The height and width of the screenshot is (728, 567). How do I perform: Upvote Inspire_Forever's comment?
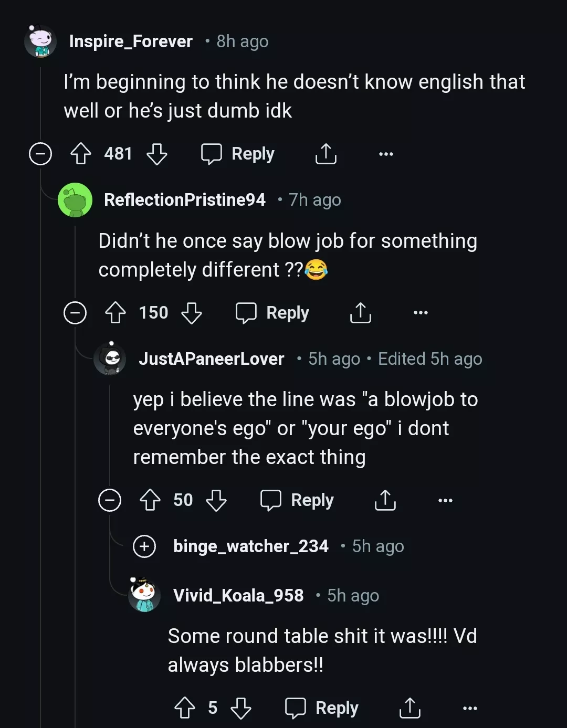tap(80, 154)
